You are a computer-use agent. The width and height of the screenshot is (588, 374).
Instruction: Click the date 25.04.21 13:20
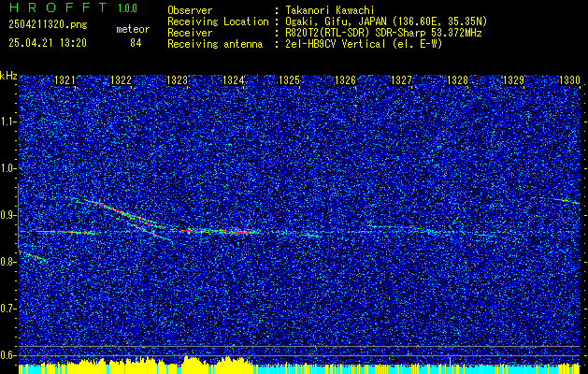[48, 43]
